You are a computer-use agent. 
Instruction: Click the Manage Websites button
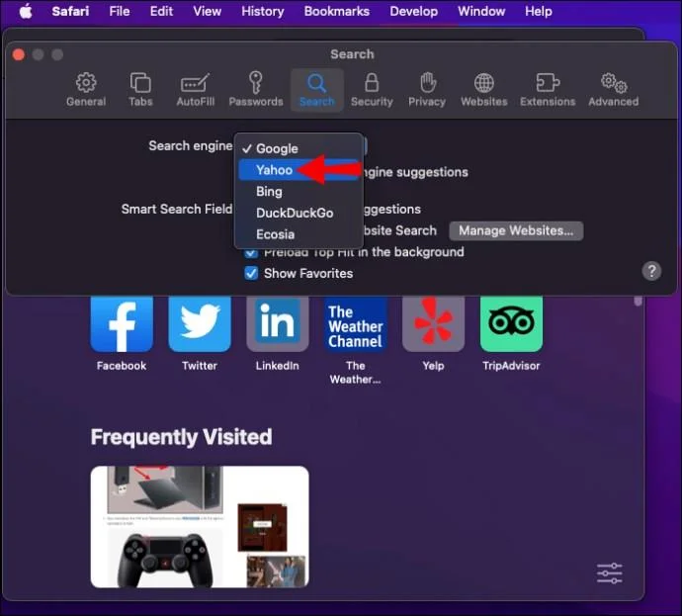point(516,230)
